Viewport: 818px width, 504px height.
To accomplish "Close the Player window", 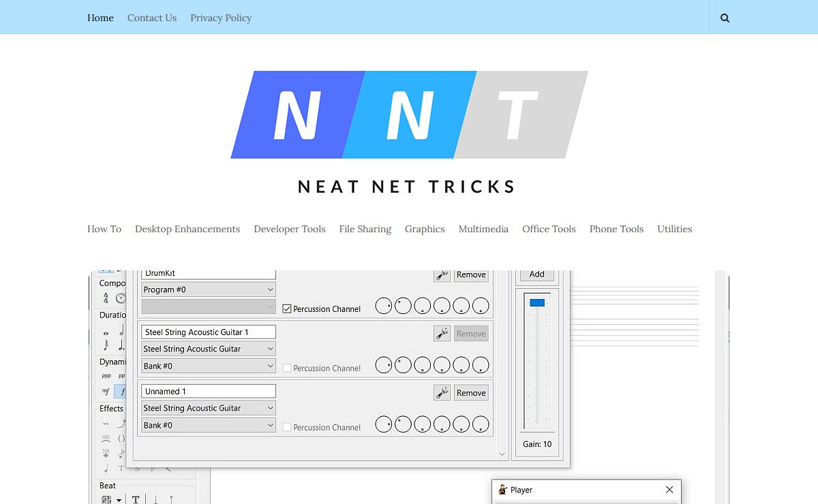I will coord(669,490).
